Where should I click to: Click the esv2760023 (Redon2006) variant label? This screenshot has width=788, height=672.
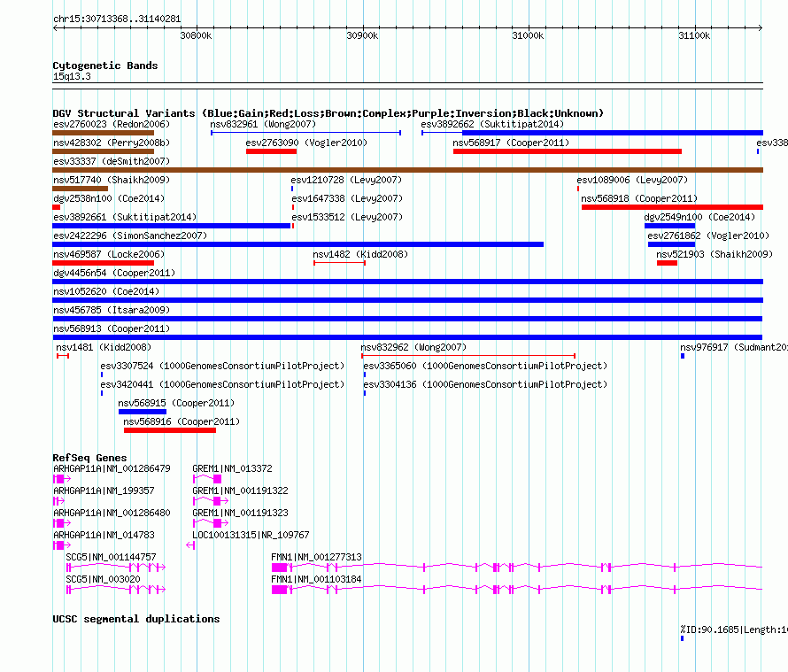(x=112, y=124)
